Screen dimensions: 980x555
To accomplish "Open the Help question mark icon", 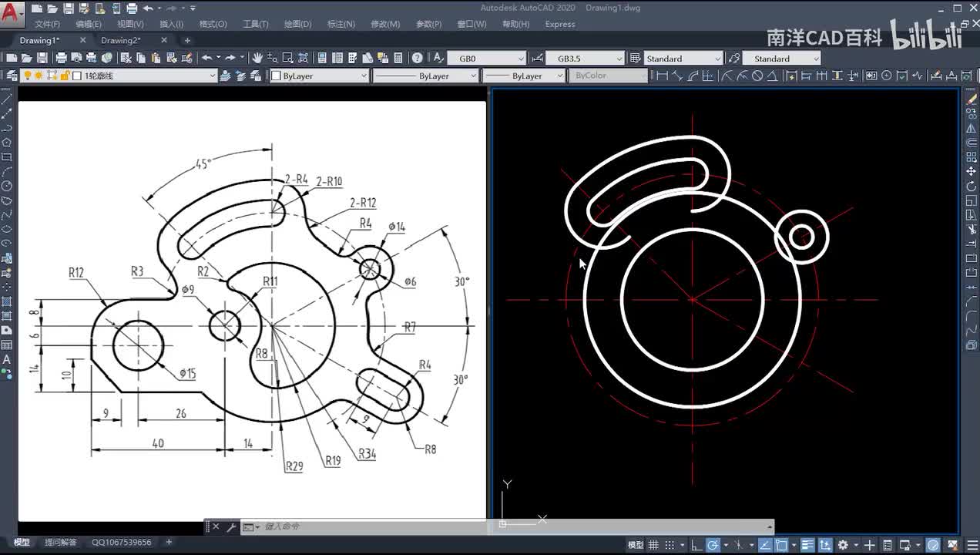I will [417, 58].
